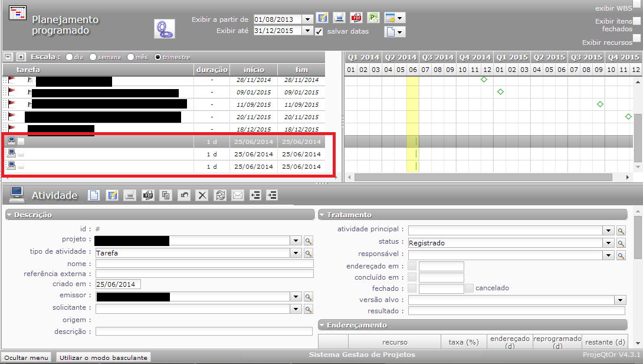Toggle the 'salvar datas' checkbox
Screen dimensions: 643x364
click(319, 31)
